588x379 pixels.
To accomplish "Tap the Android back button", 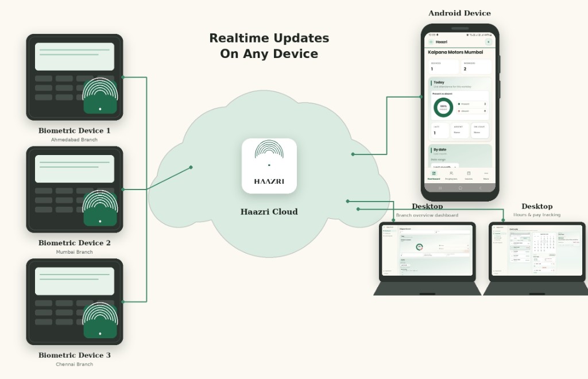I will tap(480, 188).
